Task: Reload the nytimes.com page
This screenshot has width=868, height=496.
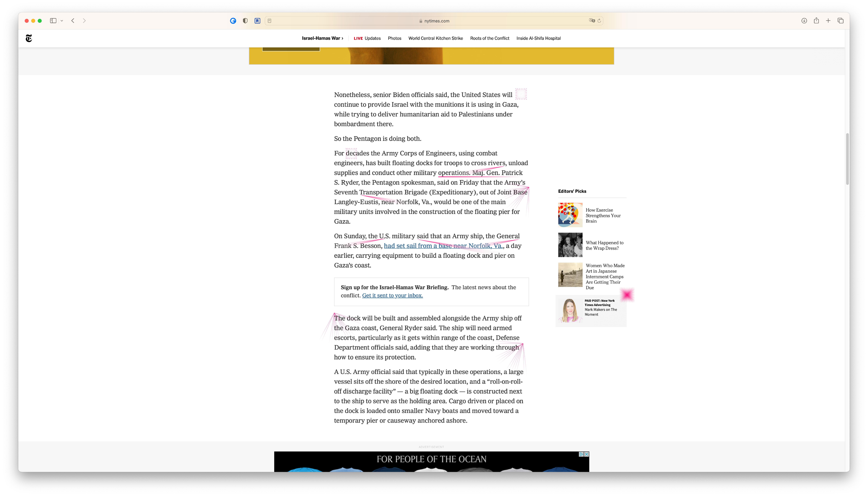Action: pos(599,21)
